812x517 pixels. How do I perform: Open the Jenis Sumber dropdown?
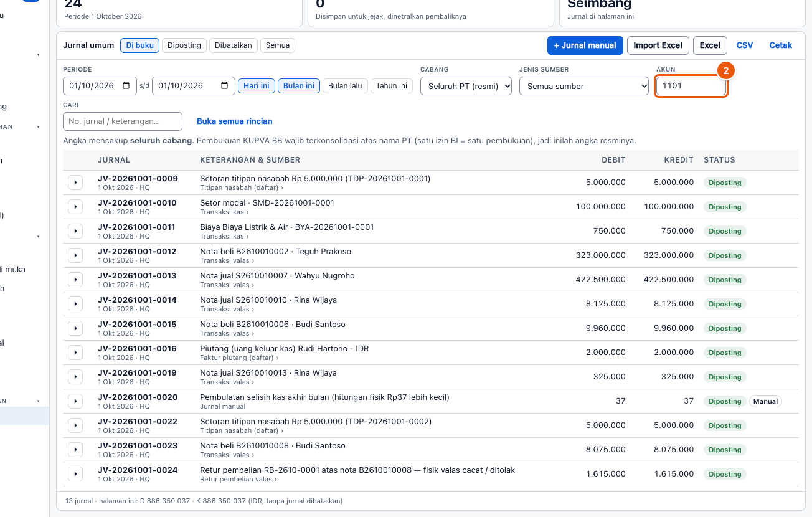click(584, 86)
